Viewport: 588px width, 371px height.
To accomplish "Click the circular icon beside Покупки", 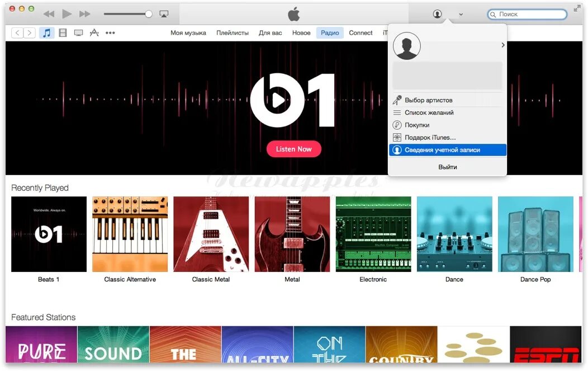I will (397, 125).
